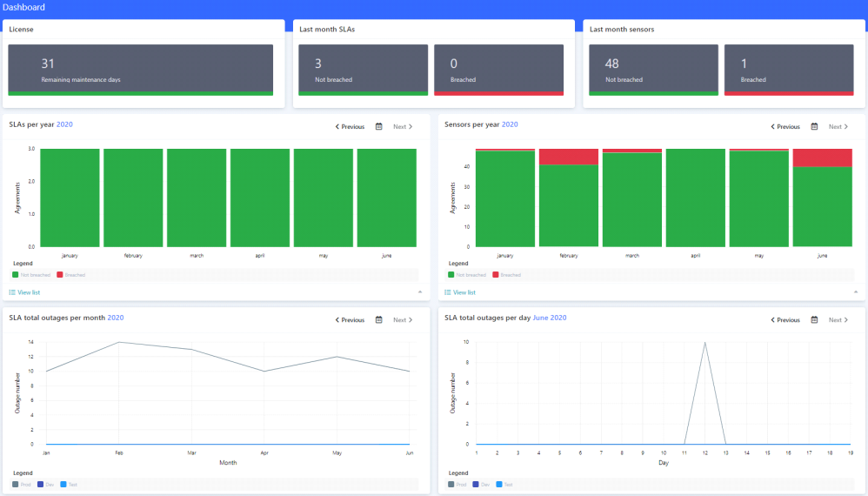Click day 12 peak on daily outages line
Screen dimensions: 868x496
coord(704,343)
